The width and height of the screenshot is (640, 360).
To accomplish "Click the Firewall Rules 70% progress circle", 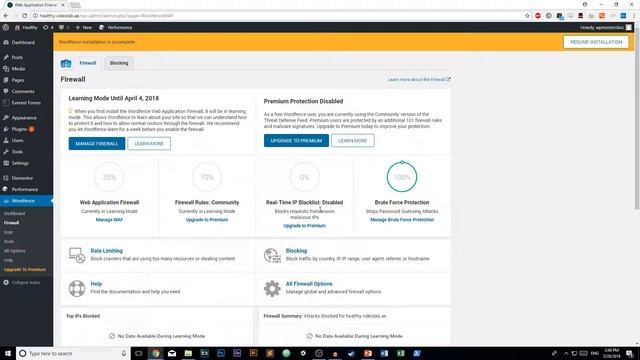I will [x=207, y=177].
